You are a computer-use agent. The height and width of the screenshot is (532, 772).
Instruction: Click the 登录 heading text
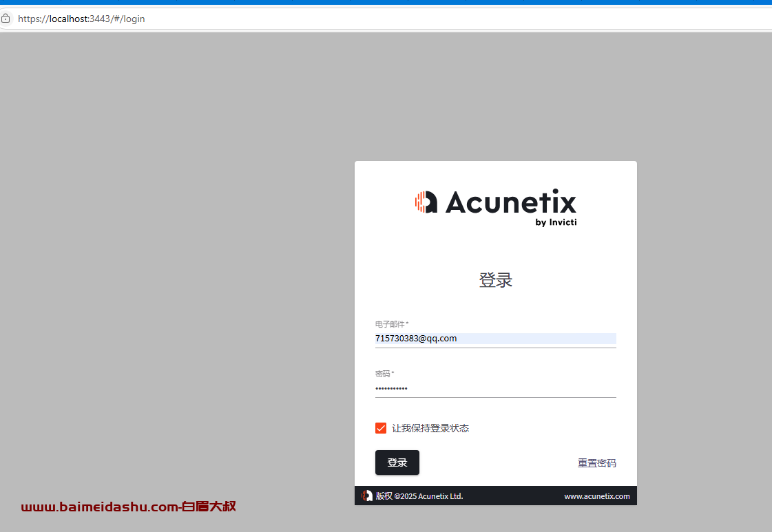point(496,280)
